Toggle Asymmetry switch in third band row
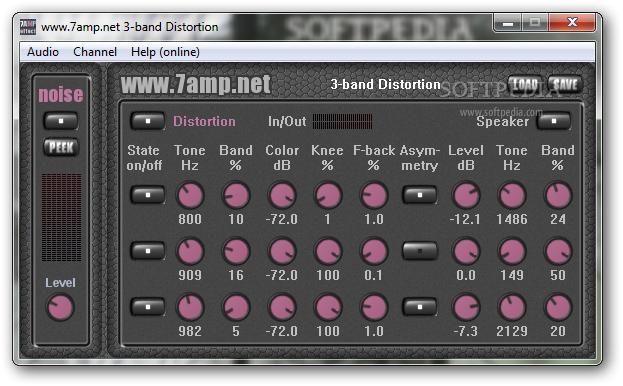This screenshot has width=623, height=386. 420,307
